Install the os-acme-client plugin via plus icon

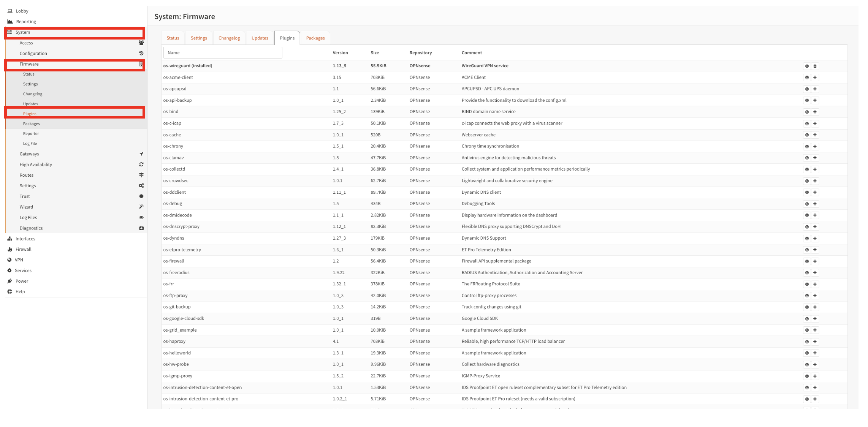[x=815, y=77]
